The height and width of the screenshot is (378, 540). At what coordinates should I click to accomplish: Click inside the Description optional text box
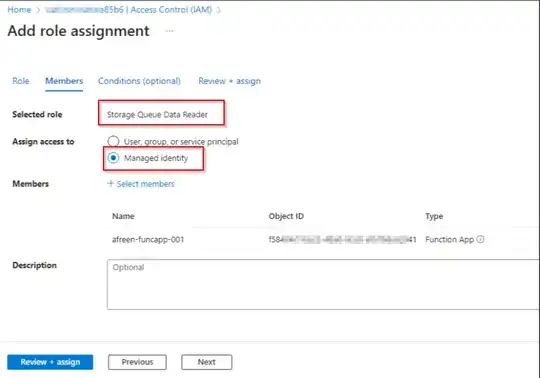[323, 284]
